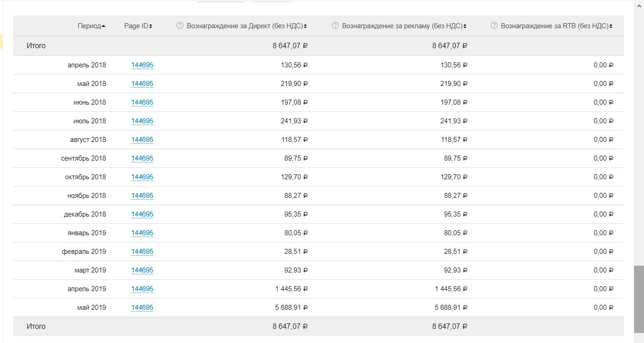Open Page ID link in апрель 2019 row
Viewport: 644px width, 343px height.
pyautogui.click(x=142, y=289)
